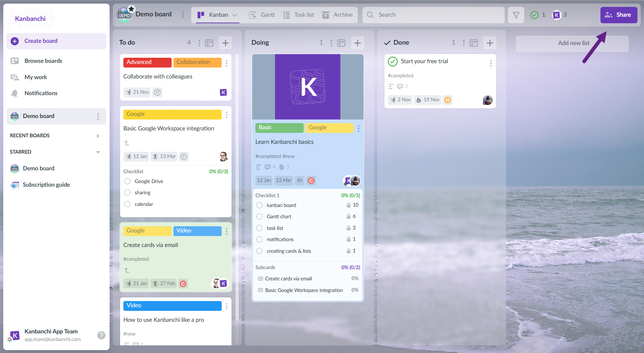The image size is (644, 353).
Task: Change Done list card view icon
Action: coord(474,43)
